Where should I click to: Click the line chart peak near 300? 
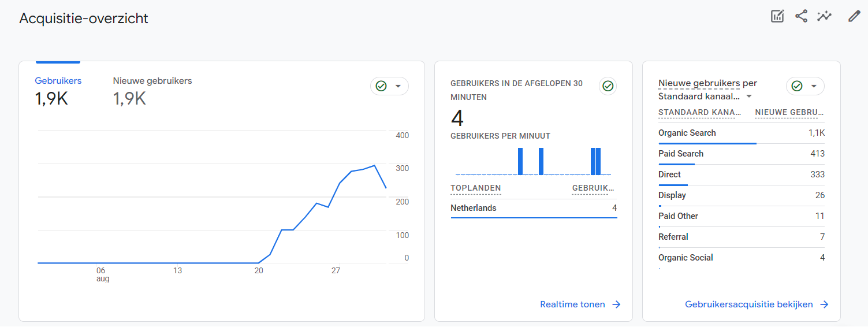point(375,165)
